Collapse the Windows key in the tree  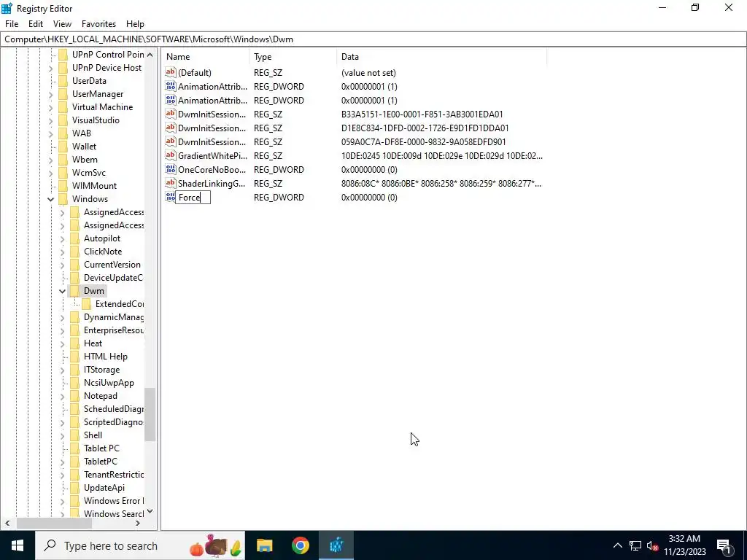pyautogui.click(x=50, y=199)
